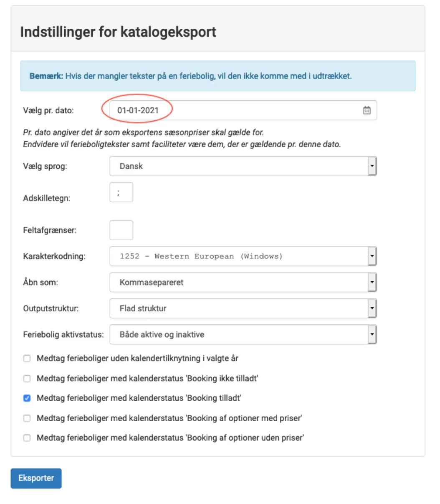
Task: Click the chevron beside "Flad struktur"
Action: (x=373, y=308)
